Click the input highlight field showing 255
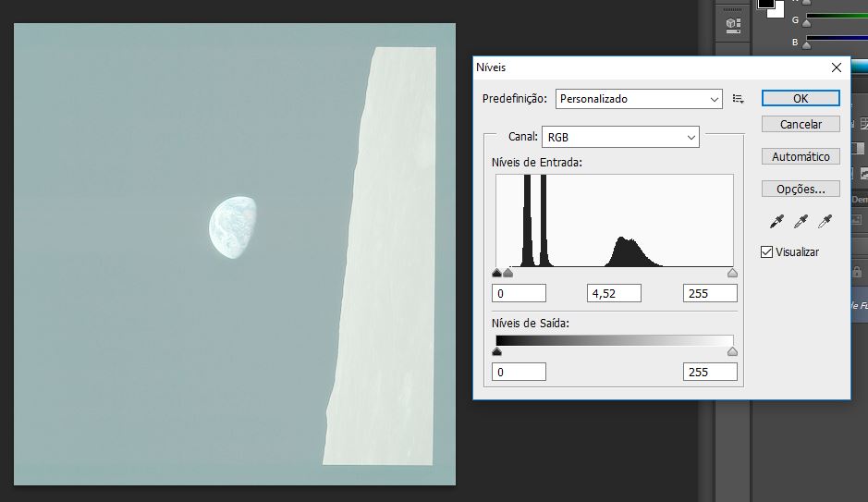868x502 pixels. click(710, 293)
